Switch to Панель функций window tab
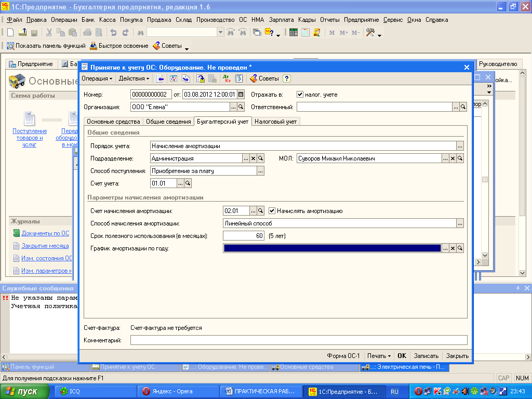Viewport: 532px width, 399px height. click(x=46, y=367)
